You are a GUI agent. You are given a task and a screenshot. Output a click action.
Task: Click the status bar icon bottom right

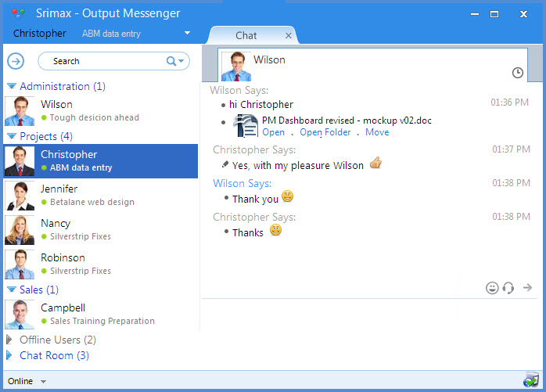pos(531,381)
